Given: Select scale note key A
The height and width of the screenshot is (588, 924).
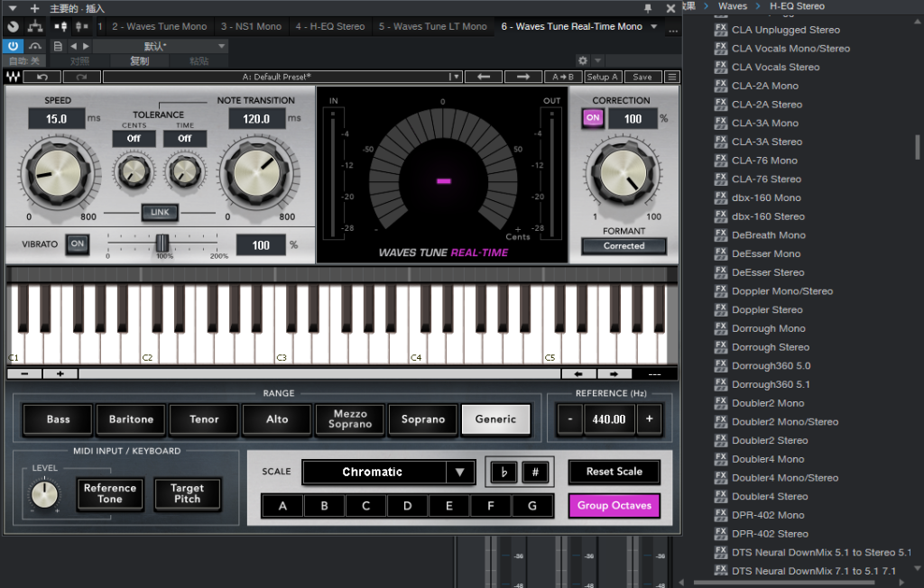Looking at the screenshot, I should [x=282, y=506].
